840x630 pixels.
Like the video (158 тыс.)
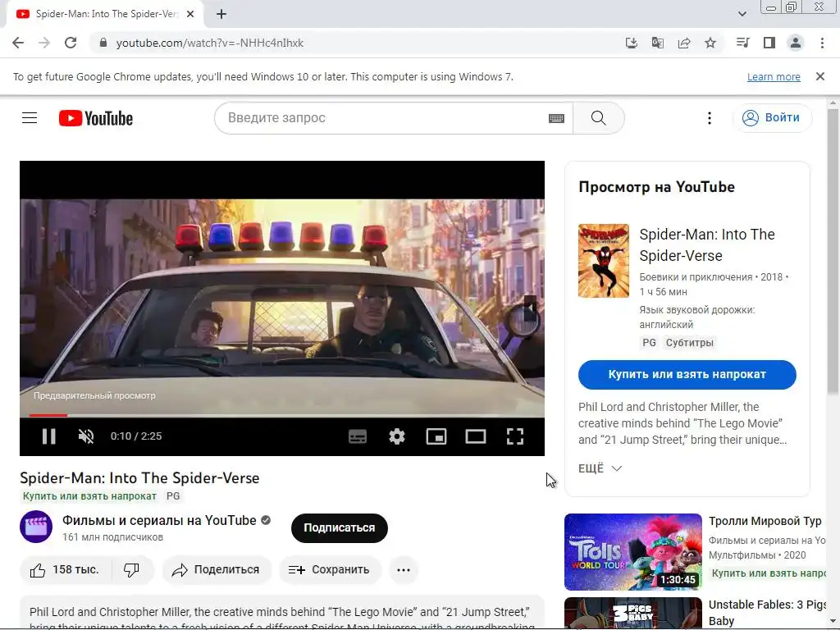pos(66,570)
